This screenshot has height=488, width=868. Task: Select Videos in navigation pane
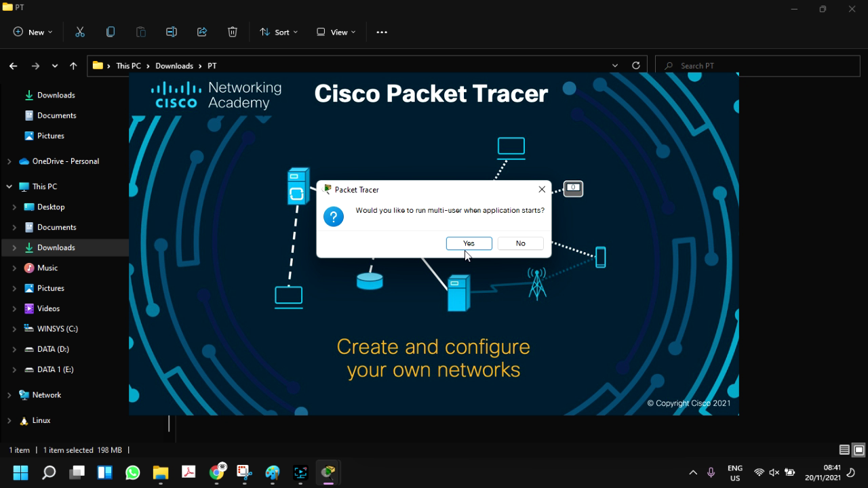(x=48, y=308)
